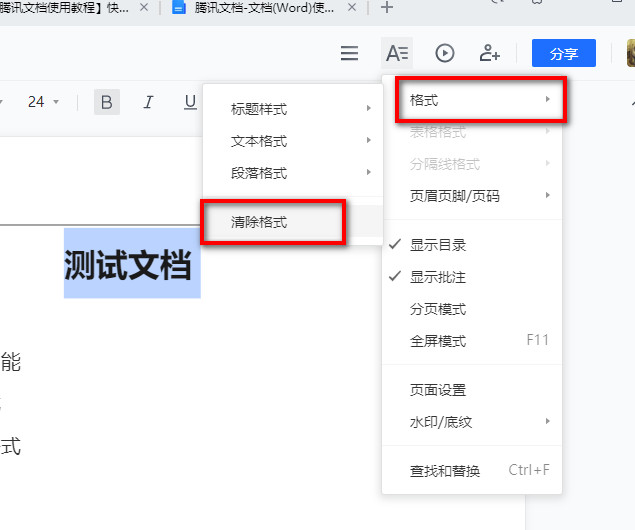Image resolution: width=635 pixels, height=530 pixels.
Task: Apply Italic formatting
Action: tap(148, 102)
